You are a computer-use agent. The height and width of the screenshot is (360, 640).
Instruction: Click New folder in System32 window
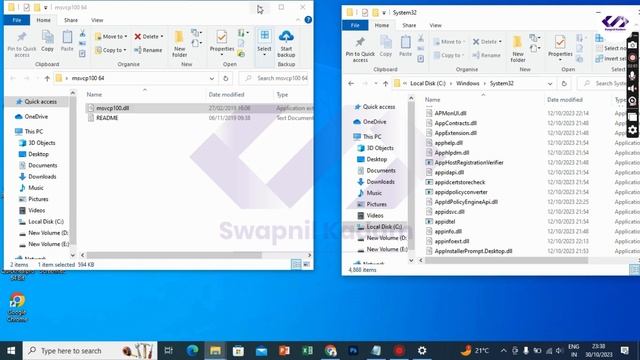tap(518, 49)
